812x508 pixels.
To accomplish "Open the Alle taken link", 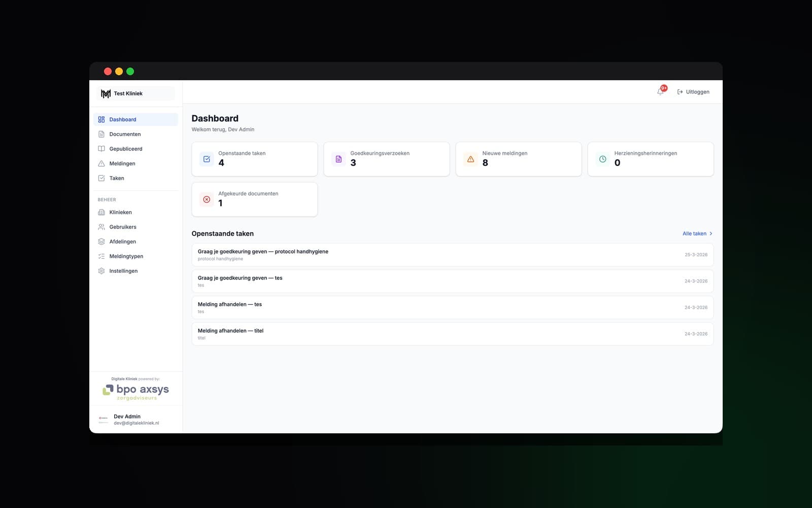I will tap(695, 233).
